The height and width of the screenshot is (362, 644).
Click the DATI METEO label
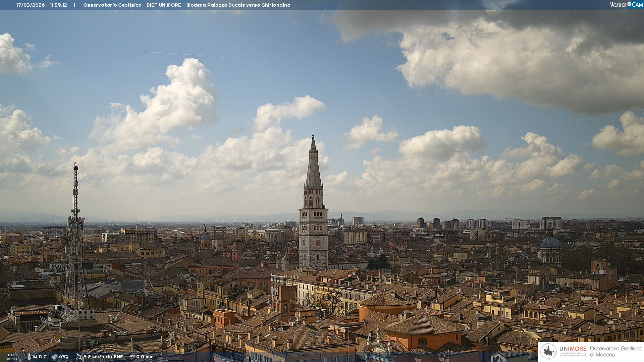(12, 357)
